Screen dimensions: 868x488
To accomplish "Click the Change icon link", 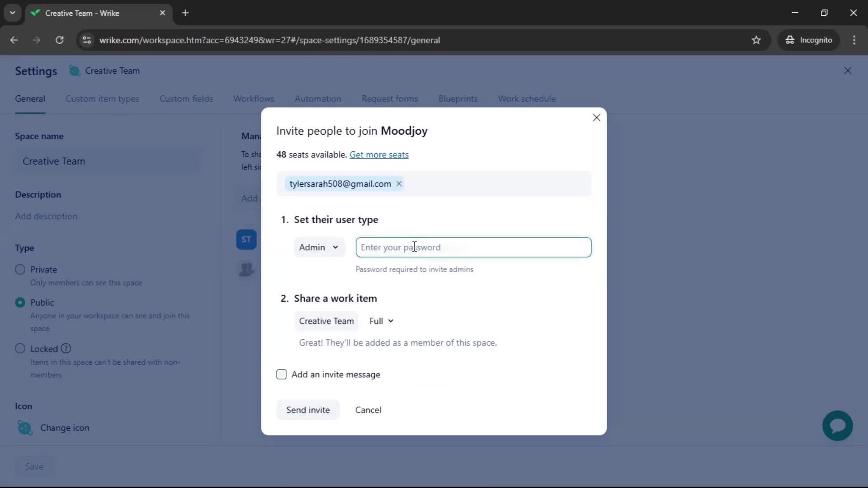I will click(65, 427).
